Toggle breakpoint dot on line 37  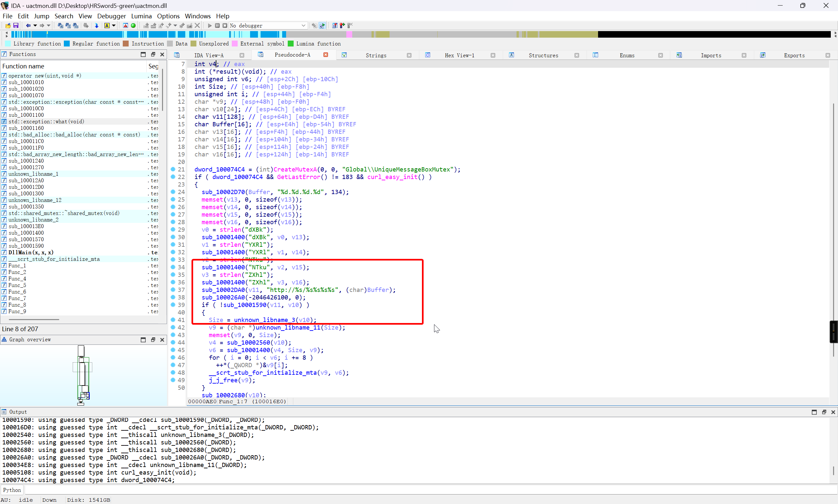tap(173, 290)
